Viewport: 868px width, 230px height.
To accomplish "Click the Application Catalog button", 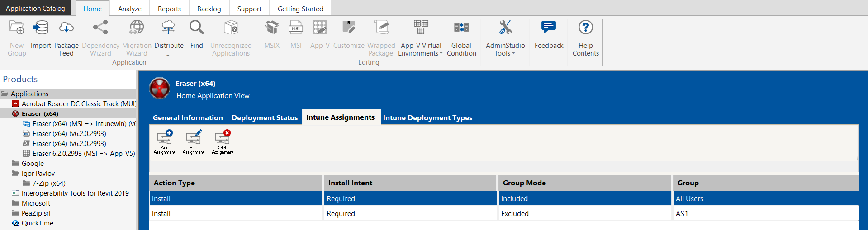I will (35, 8).
